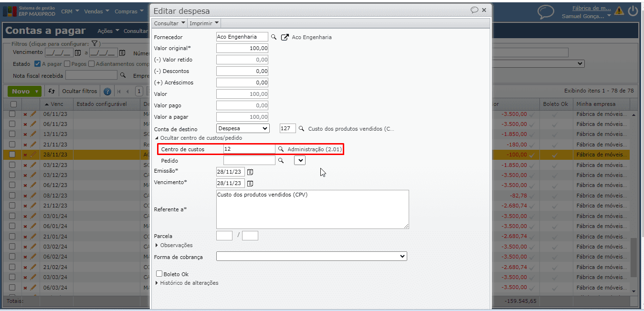644x311 pixels.
Task: Select the checkbox for row 13/11/23
Action: pos(12,134)
